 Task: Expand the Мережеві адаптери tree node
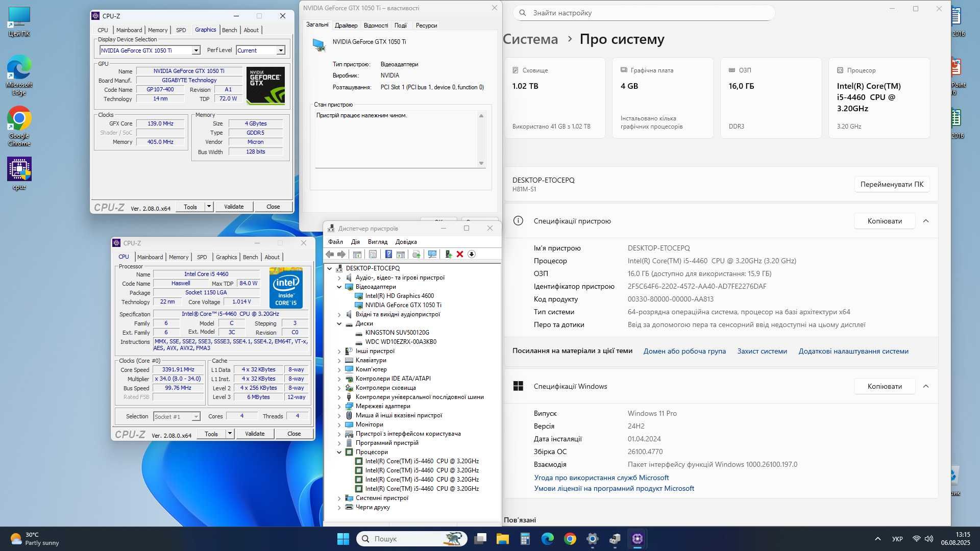point(339,406)
